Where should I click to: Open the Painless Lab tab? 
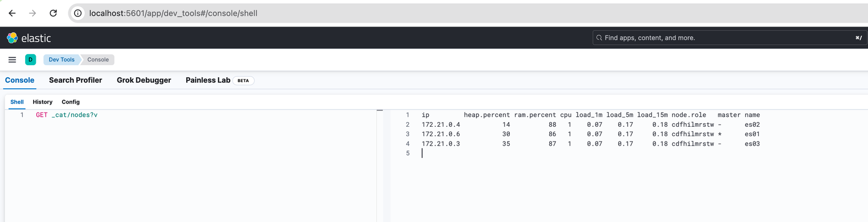(208, 80)
